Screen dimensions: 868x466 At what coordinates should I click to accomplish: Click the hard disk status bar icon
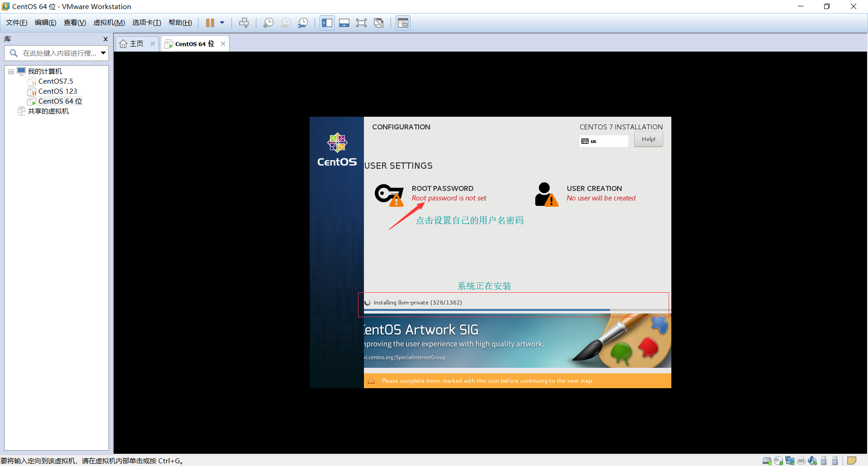click(767, 461)
